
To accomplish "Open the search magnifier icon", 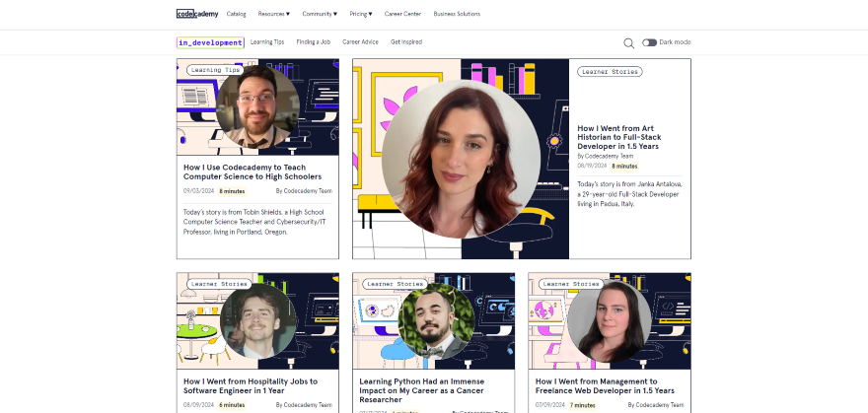I will pos(629,43).
